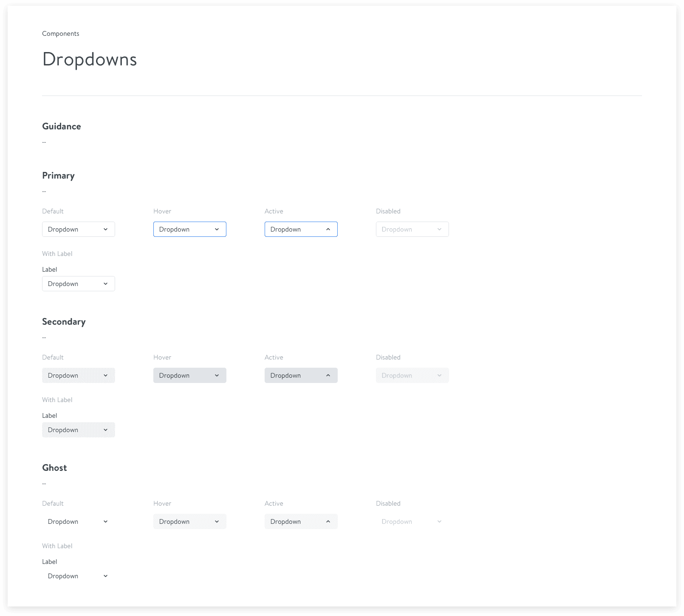Open the Primary Hover dropdown with blue border

tap(190, 229)
